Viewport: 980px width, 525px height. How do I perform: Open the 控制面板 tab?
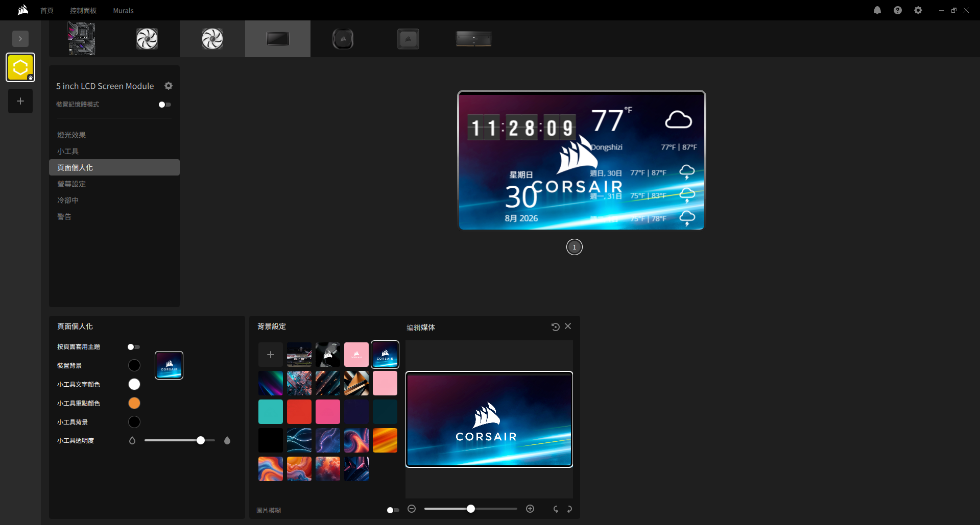pos(83,10)
